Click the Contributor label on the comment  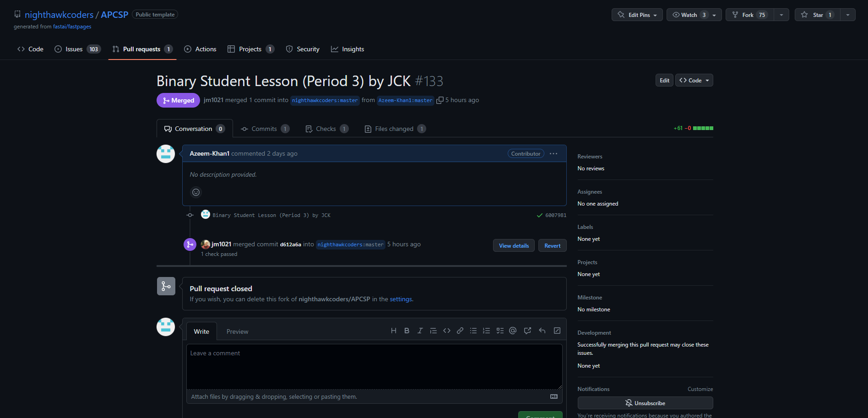pos(526,154)
